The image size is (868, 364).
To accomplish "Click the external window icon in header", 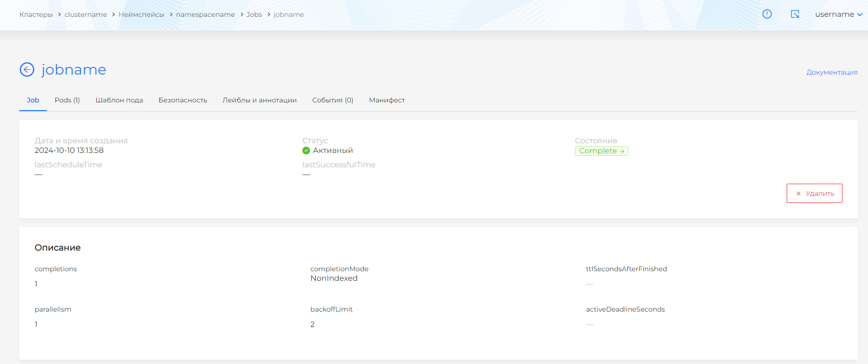I will (795, 14).
